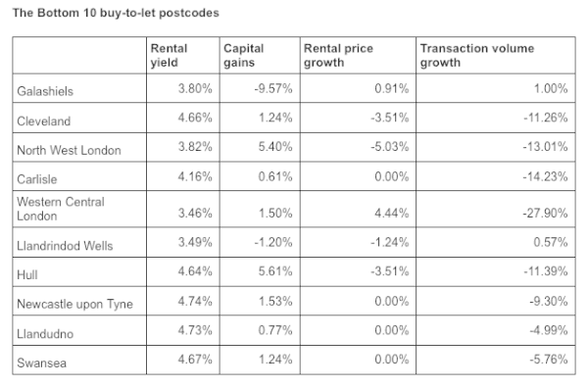Screen dimensions: 588x387
Task: Click the Western Central London label
Action: click(x=61, y=209)
